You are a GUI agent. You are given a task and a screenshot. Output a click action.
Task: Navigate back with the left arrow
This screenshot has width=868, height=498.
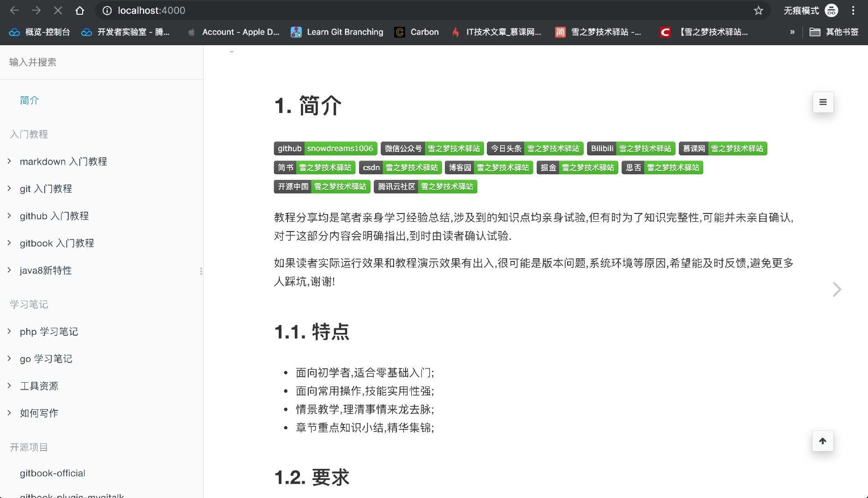[x=14, y=10]
